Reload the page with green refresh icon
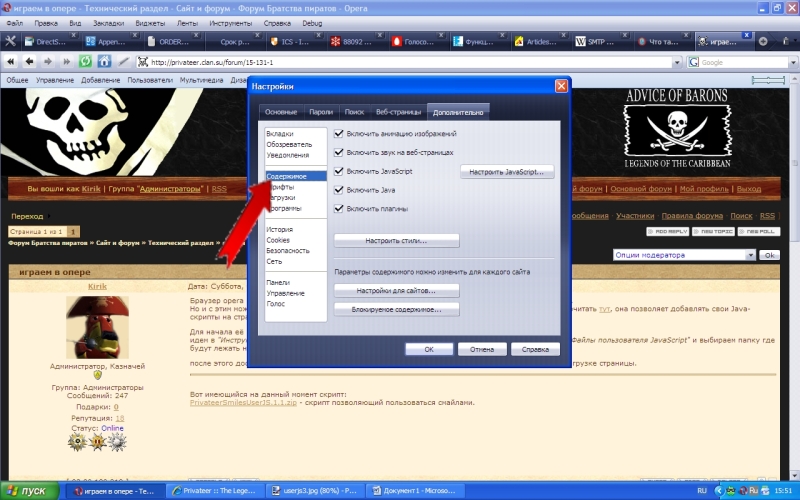This screenshot has width=800, height=500. point(85,62)
